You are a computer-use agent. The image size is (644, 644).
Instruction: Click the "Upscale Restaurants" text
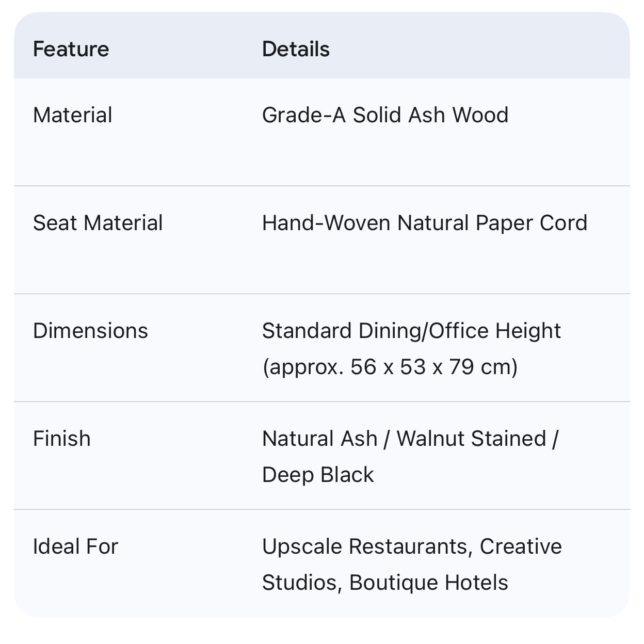click(x=365, y=546)
